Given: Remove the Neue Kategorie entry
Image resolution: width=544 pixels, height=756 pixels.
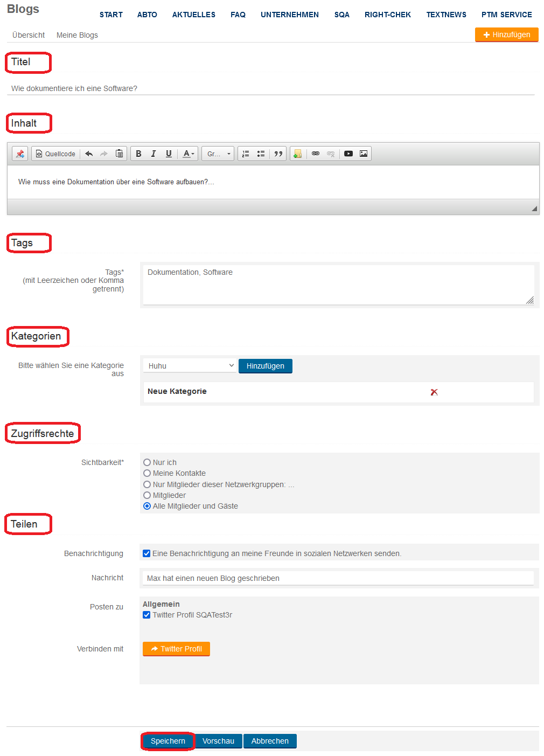Looking at the screenshot, I should [434, 392].
